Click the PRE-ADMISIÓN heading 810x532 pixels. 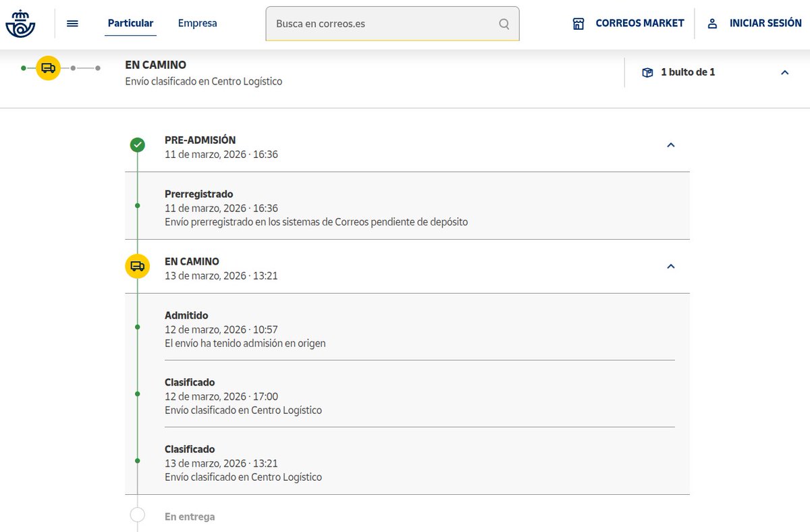coord(200,140)
